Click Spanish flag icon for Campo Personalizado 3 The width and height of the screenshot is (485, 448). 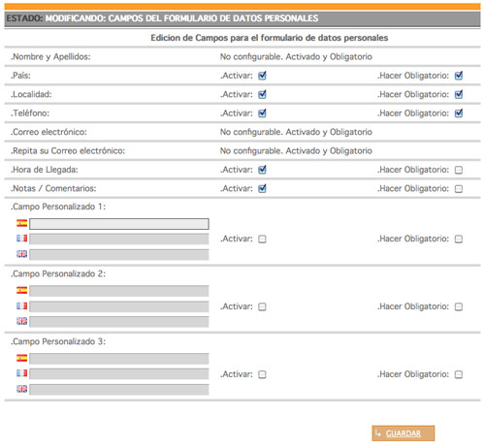[x=22, y=358]
